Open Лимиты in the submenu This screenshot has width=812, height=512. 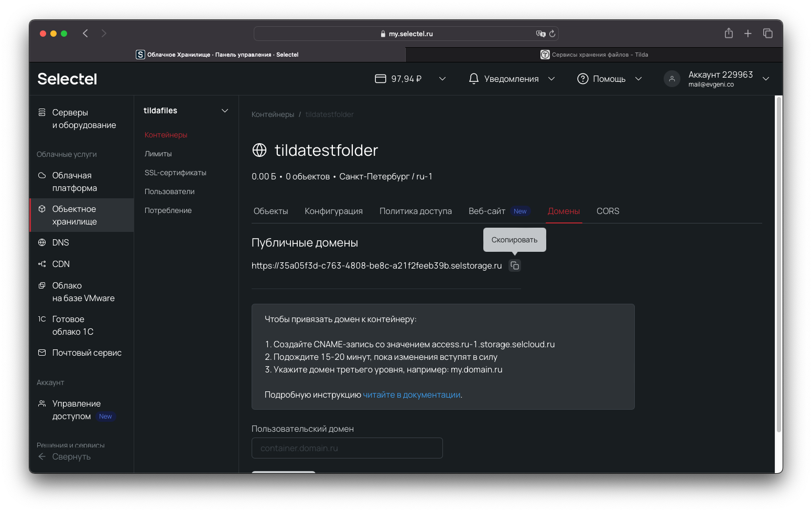pyautogui.click(x=158, y=154)
